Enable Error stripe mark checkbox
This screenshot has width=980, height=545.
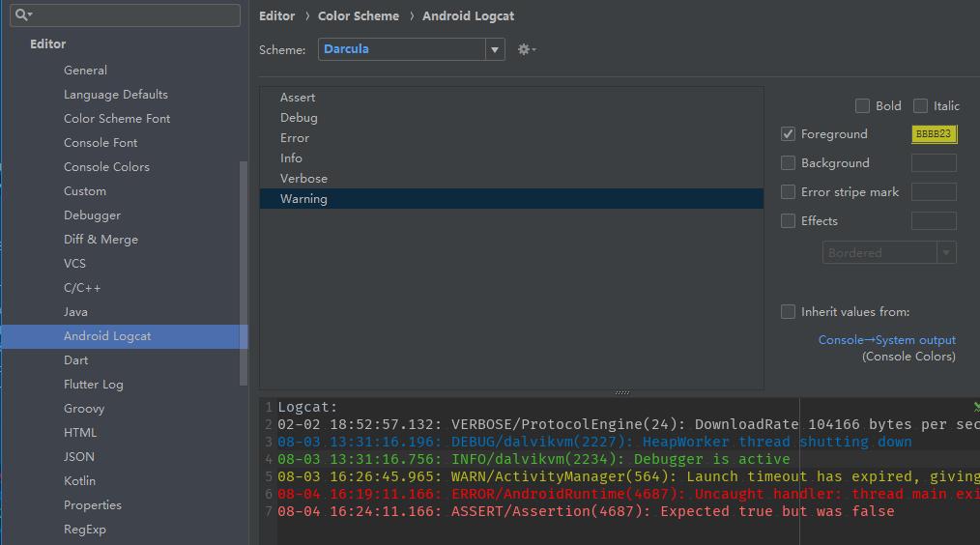pyautogui.click(x=789, y=192)
